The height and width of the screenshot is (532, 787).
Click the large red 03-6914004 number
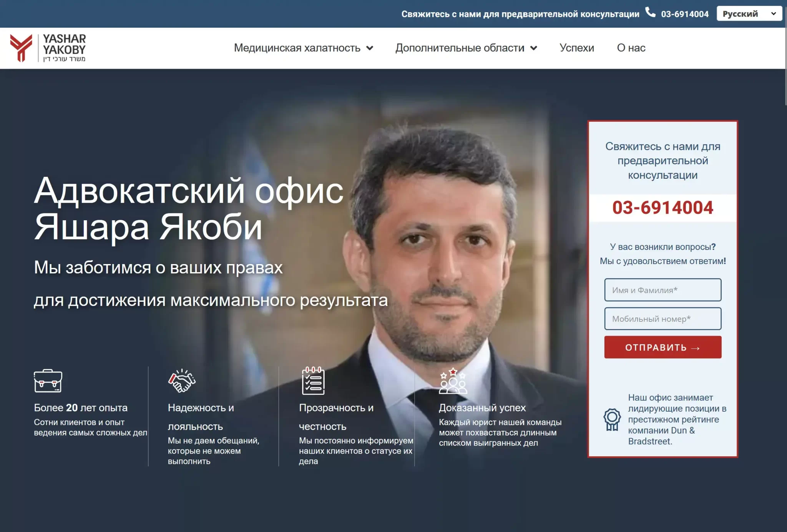[x=662, y=208]
